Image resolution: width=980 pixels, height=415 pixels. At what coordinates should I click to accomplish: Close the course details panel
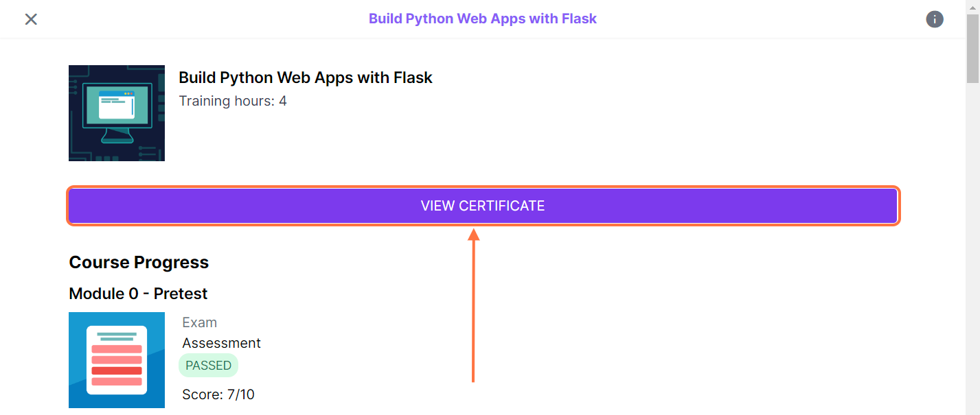(31, 19)
